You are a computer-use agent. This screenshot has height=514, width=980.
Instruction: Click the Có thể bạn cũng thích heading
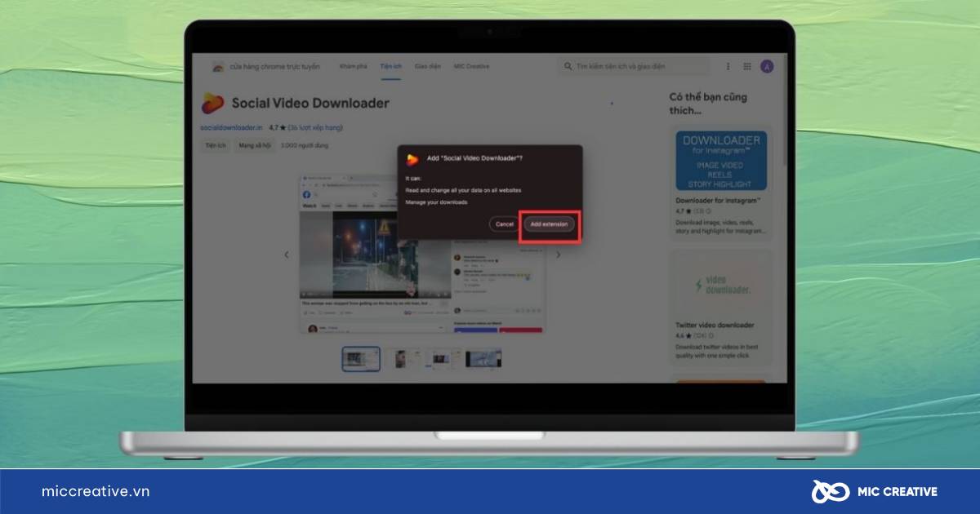click(x=708, y=104)
